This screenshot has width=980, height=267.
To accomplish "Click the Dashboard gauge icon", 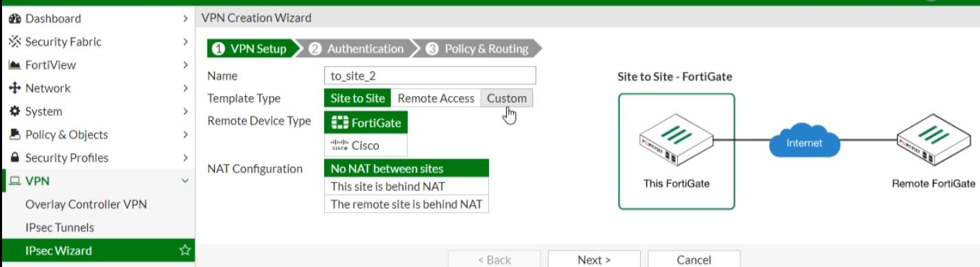I will (x=14, y=19).
